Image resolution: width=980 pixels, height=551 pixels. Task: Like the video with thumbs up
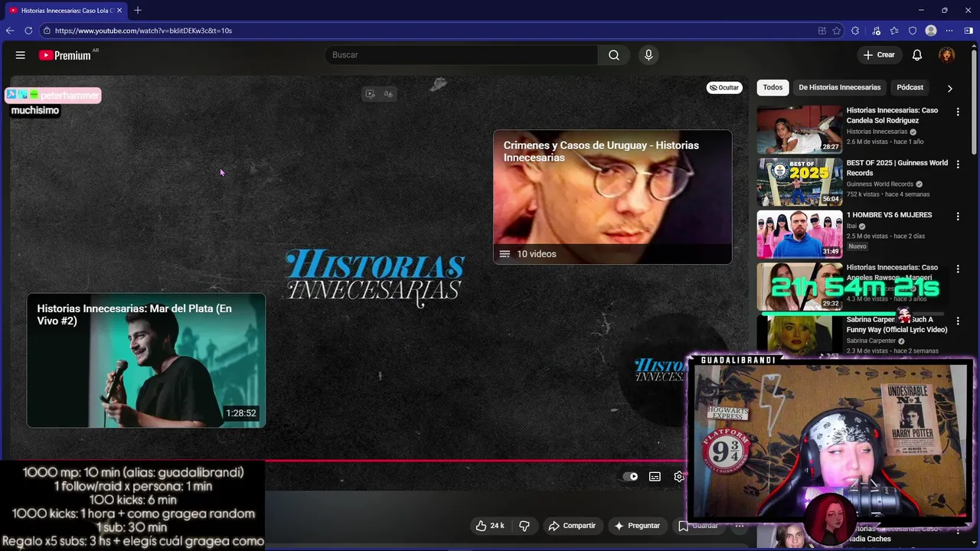pyautogui.click(x=489, y=526)
